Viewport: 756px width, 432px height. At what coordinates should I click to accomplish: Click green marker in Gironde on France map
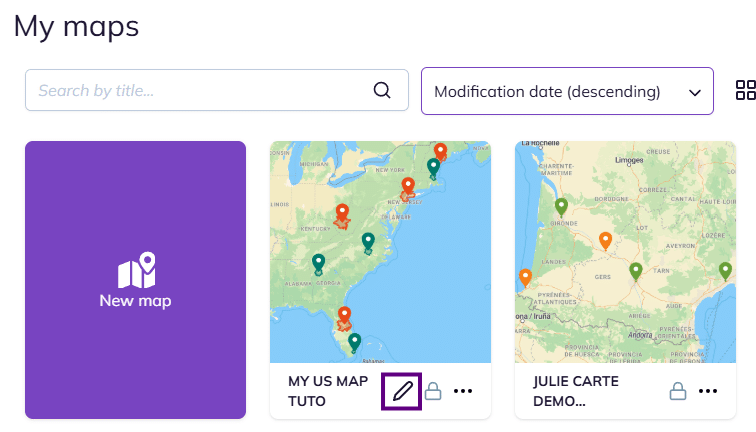pos(562,207)
